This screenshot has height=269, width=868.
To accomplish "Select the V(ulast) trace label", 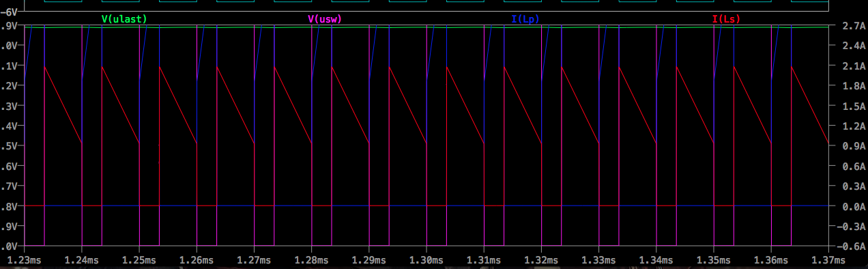I will tap(124, 19).
